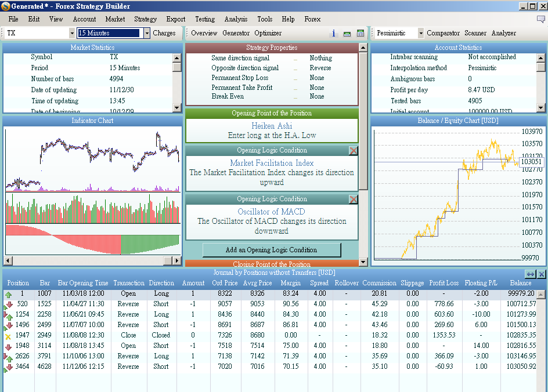Click Indicator Chart horizontal scrollbar thumb
548x392 pixels.
(x=168, y=260)
